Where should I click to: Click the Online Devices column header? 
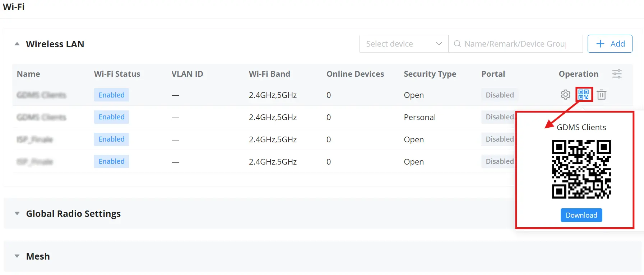pyautogui.click(x=355, y=74)
